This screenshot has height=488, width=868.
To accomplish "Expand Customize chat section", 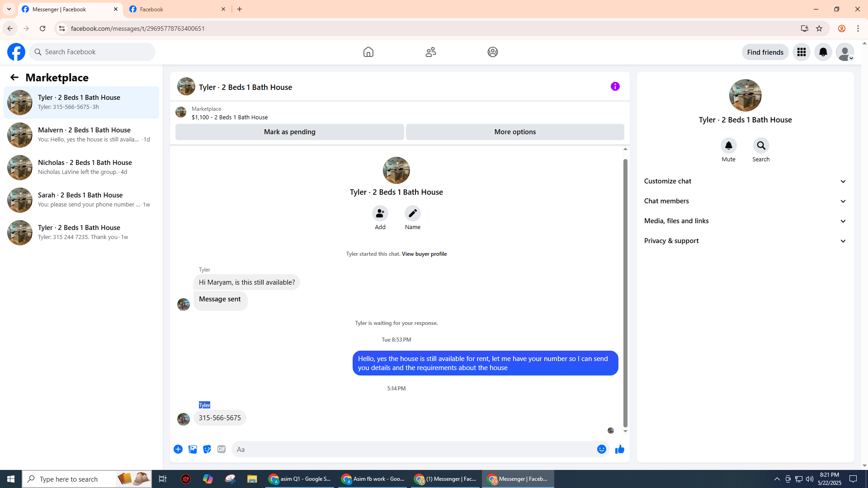I will 745,181.
